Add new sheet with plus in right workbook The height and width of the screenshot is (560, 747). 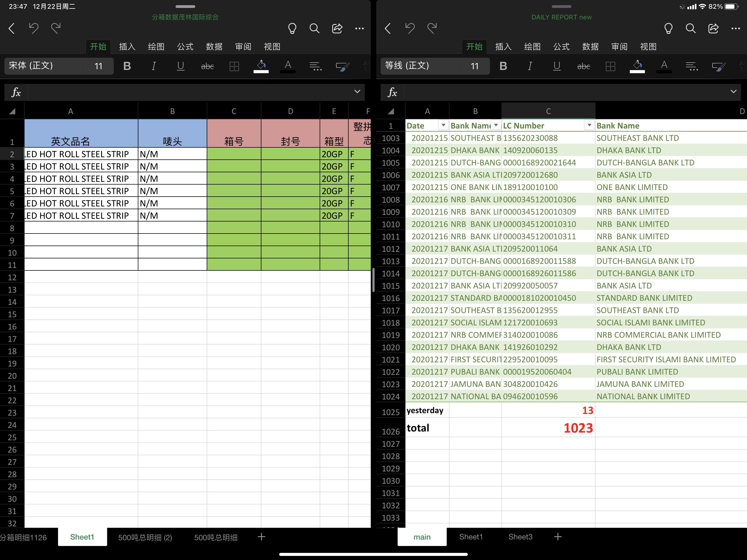558,537
